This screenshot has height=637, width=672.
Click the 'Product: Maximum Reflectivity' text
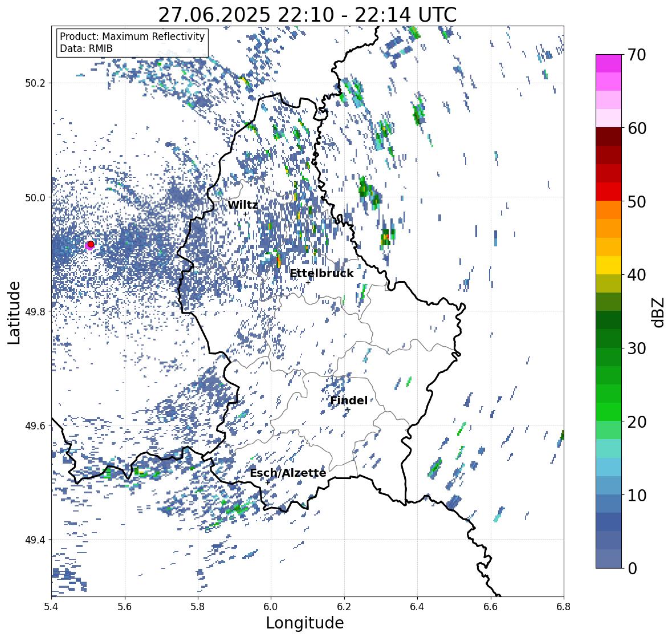pyautogui.click(x=132, y=36)
